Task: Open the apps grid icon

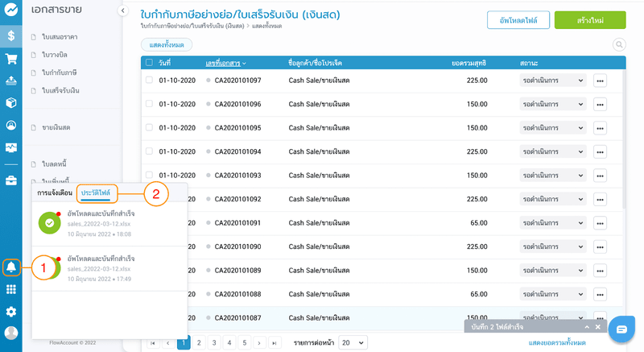Action: tap(11, 289)
